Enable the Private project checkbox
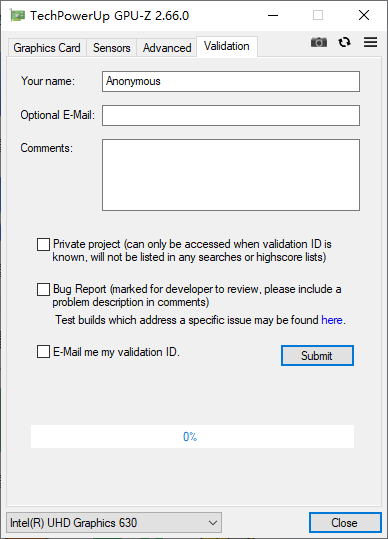 tap(43, 244)
